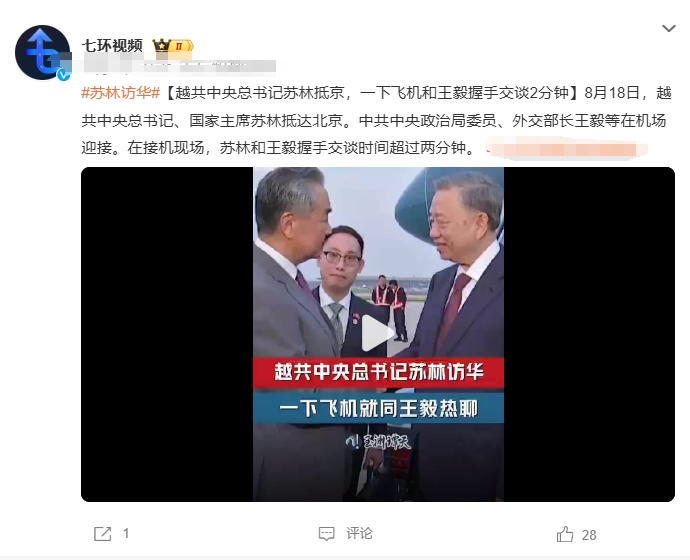
Task: Play the video in the post
Action: pos(378,334)
